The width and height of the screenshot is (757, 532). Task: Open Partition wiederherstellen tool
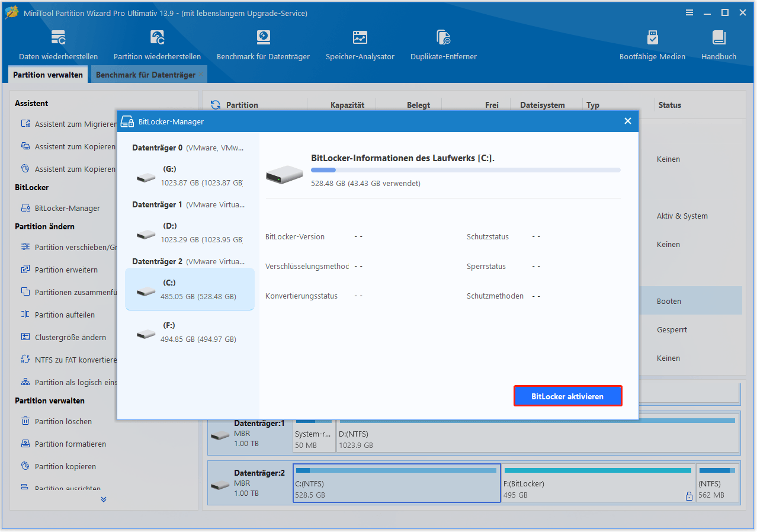[157, 46]
